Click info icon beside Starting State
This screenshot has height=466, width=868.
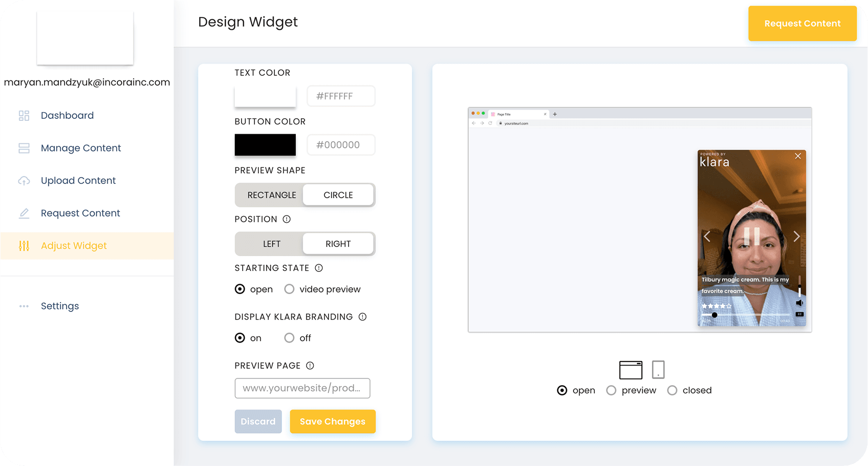[319, 268]
